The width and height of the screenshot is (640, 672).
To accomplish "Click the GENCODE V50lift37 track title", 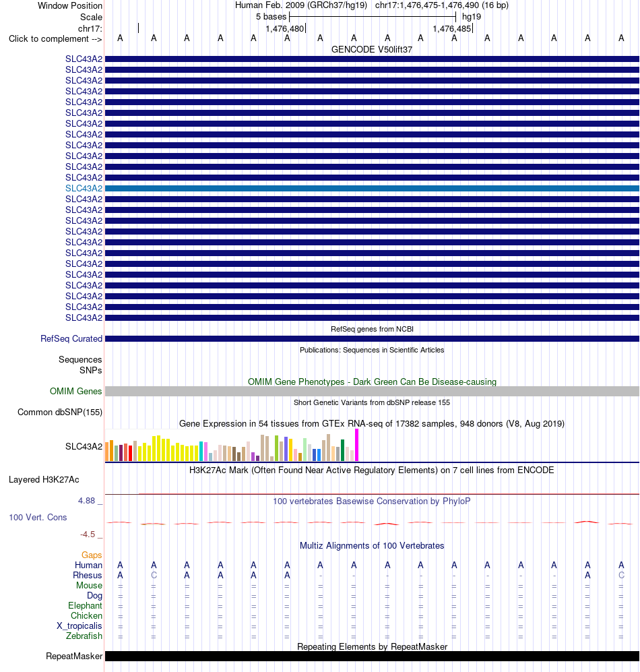I will (x=371, y=50).
